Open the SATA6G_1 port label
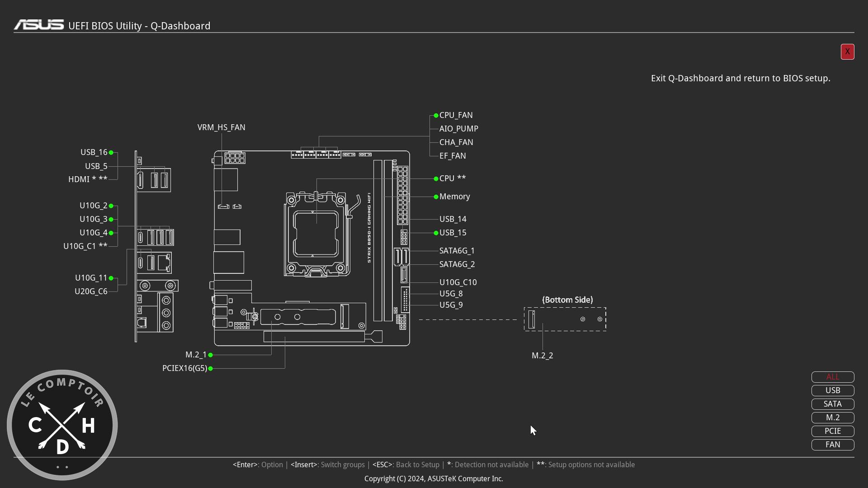 pos(457,251)
